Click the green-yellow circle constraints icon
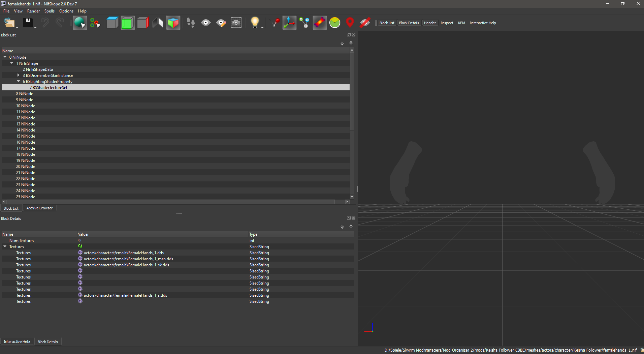 pos(335,23)
